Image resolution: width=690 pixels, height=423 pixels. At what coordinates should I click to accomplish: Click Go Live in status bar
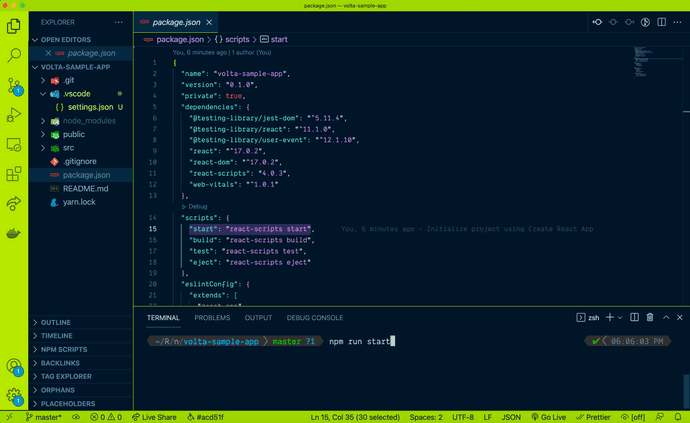tap(548, 417)
